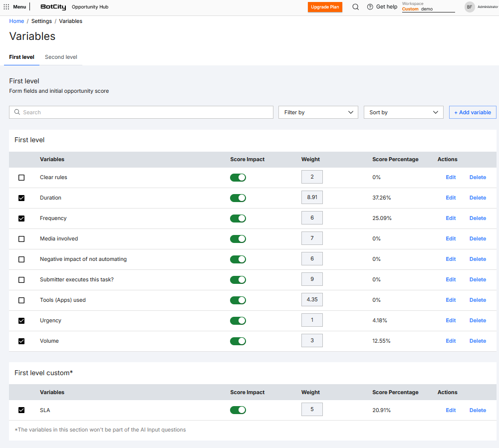Uncheck the Frequency checkbox
Screen dimensions: 499x448
[21, 219]
